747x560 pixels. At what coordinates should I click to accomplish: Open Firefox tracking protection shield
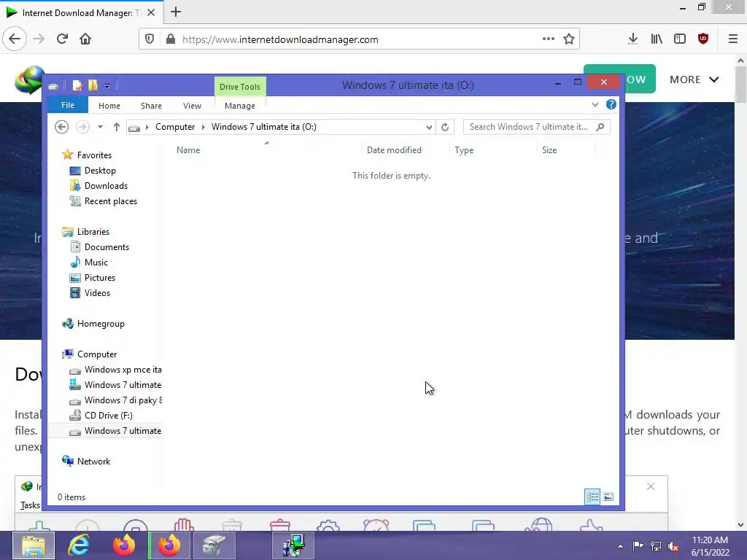pos(150,39)
